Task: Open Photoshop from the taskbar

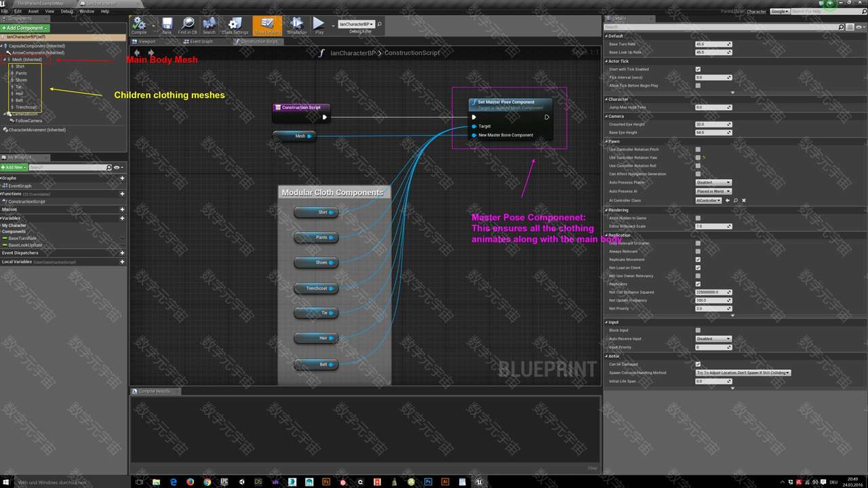Action: tap(429, 482)
